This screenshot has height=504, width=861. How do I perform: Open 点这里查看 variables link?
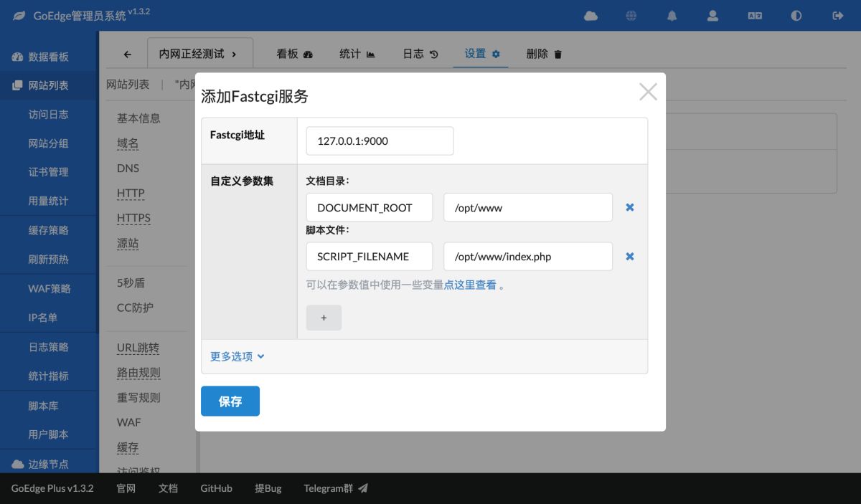click(470, 285)
